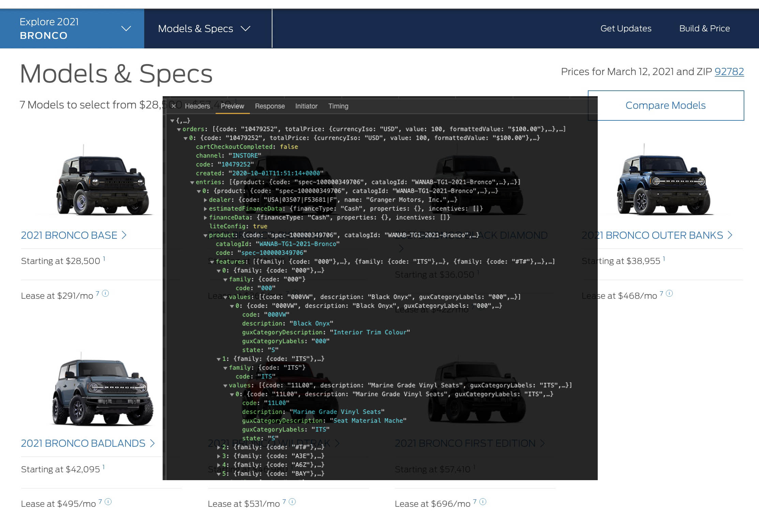The image size is (759, 532).
Task: Expand the Explore 2021 Bronco dropdown
Action: pos(126,29)
